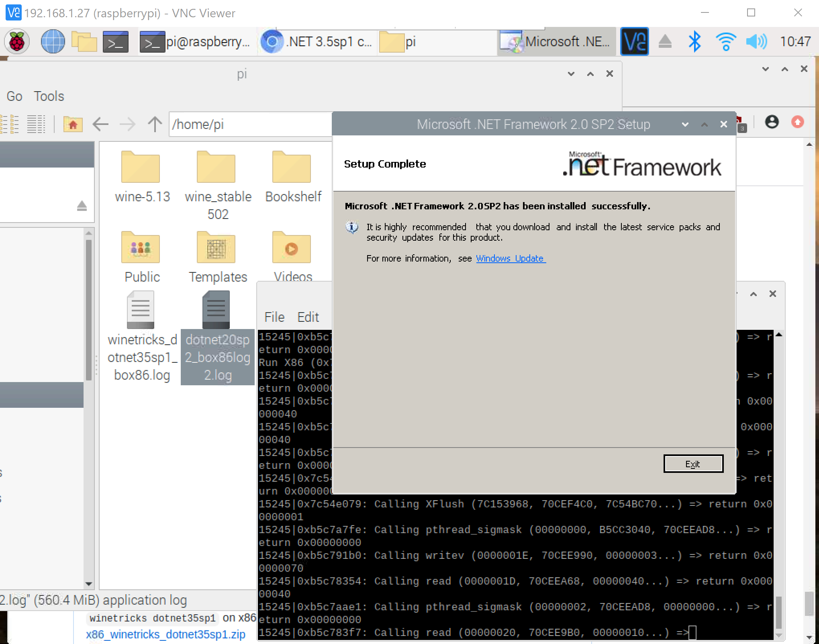
Task: Go back in file manager history
Action: (x=100, y=125)
